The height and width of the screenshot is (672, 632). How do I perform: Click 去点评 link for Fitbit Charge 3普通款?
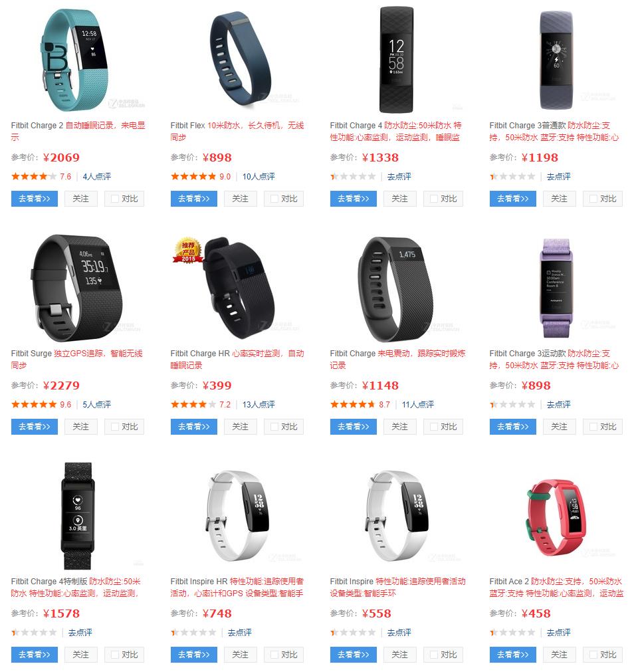[x=559, y=177]
